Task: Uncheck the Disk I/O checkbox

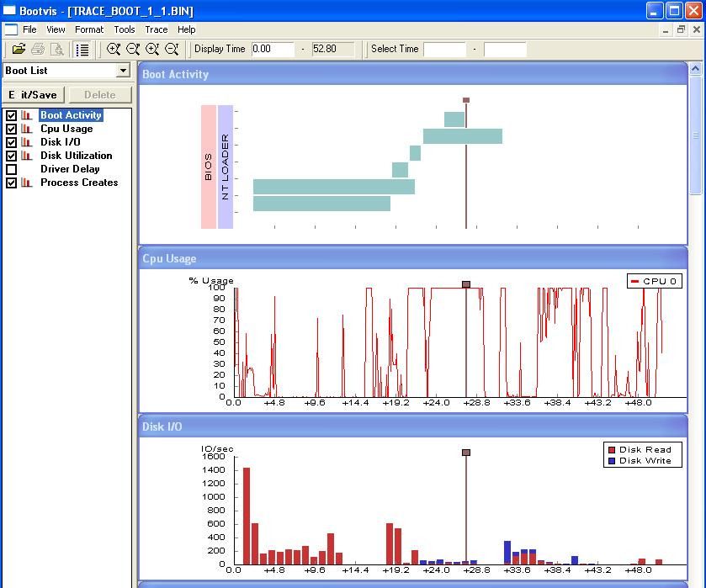Action: 11,142
